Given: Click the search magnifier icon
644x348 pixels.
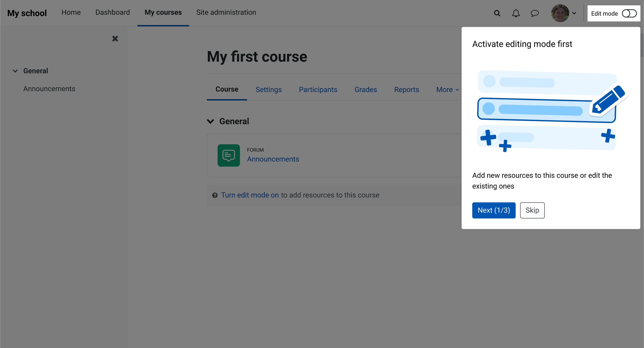Looking at the screenshot, I should [497, 13].
